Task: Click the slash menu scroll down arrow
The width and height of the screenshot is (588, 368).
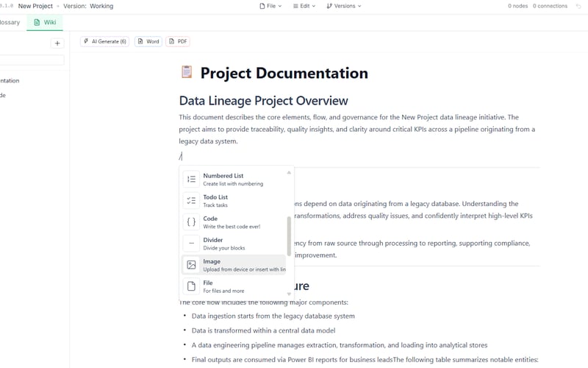Action: (289, 294)
